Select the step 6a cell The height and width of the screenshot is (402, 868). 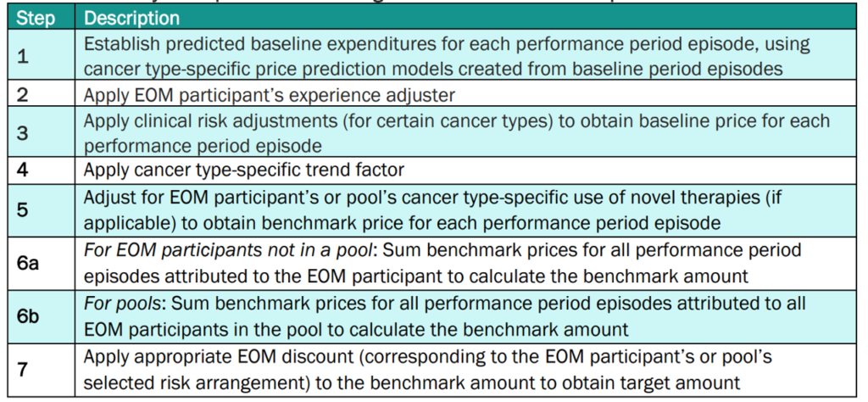pyautogui.click(x=31, y=264)
